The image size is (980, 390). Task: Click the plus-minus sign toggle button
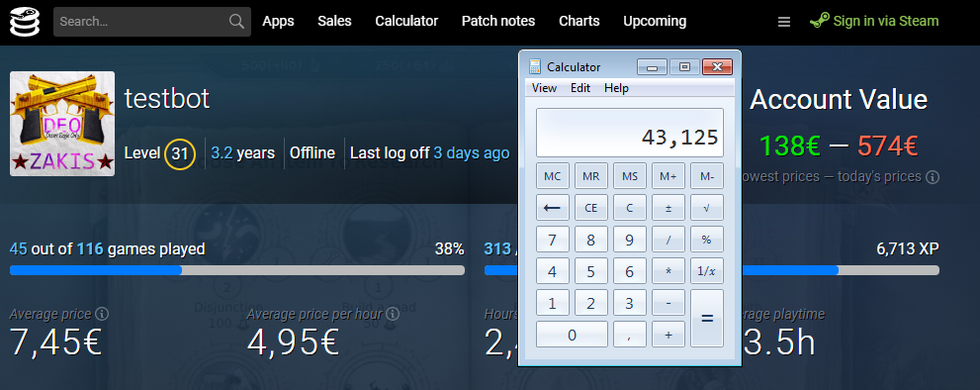[668, 208]
